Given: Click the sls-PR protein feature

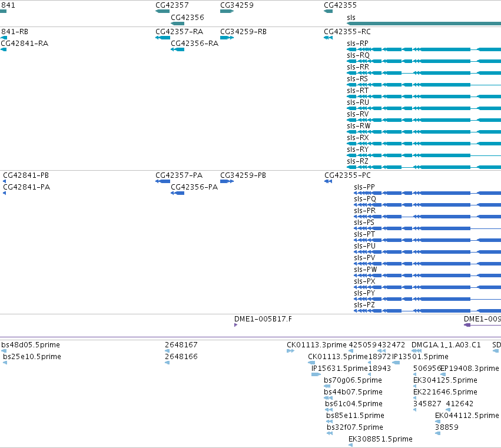Looking at the screenshot, I should 427,217.
